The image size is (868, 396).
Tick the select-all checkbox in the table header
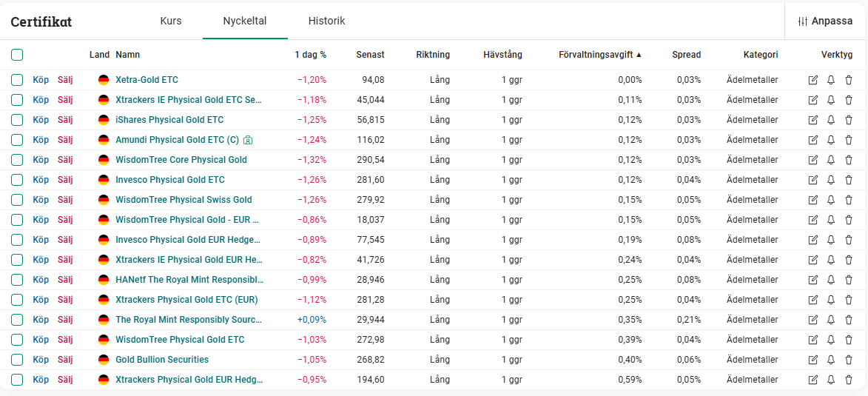click(17, 55)
